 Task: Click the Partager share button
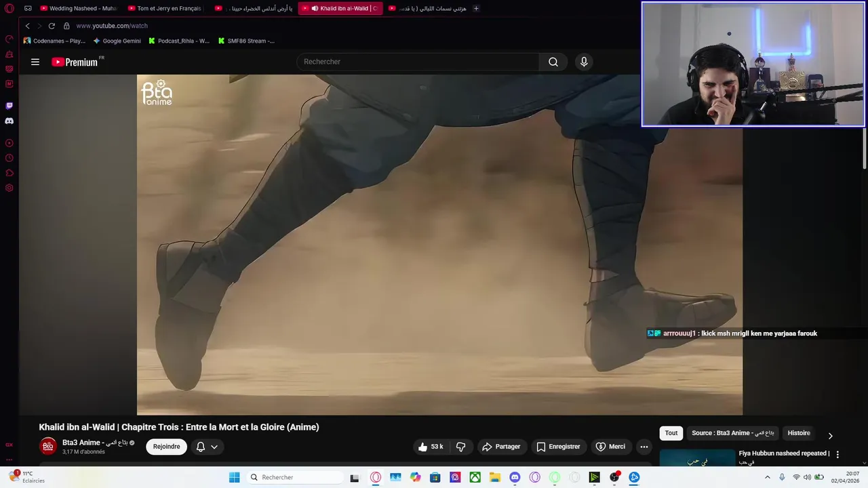(501, 447)
